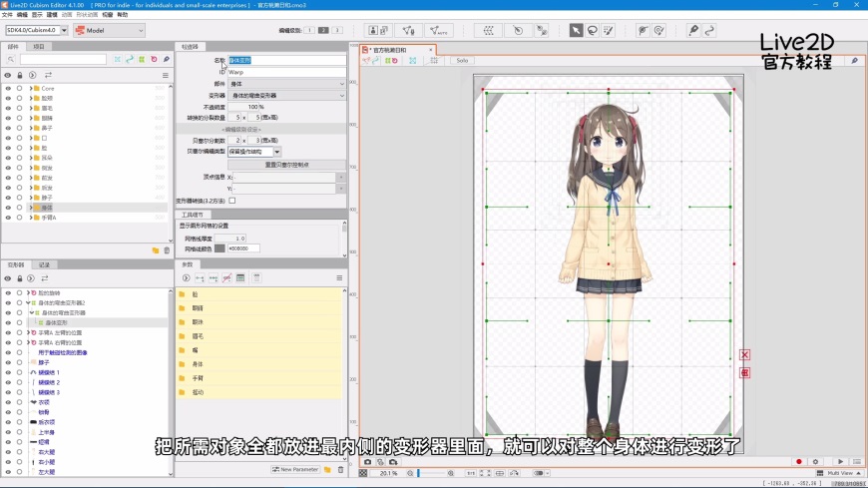Collapse the 身体的弯曲变形器2 tree node
868x488 pixels.
tap(28, 303)
